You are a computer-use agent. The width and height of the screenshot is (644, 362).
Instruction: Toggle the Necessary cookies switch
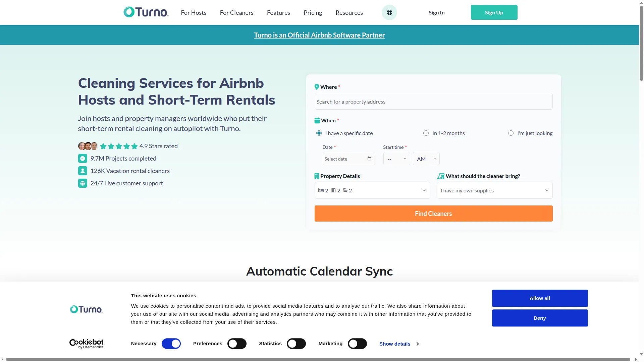(171, 344)
